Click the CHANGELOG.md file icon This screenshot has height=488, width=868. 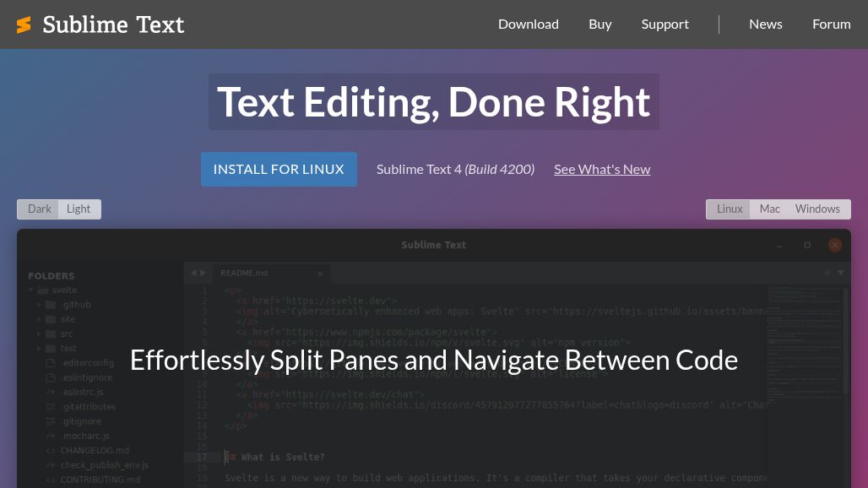51,451
